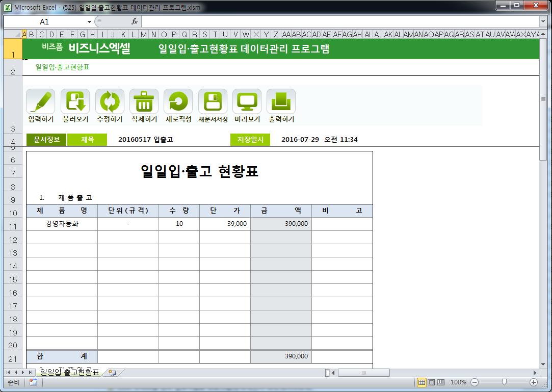The width and height of the screenshot is (552, 392).
Task: Select column header Z
Action: tap(276, 34)
